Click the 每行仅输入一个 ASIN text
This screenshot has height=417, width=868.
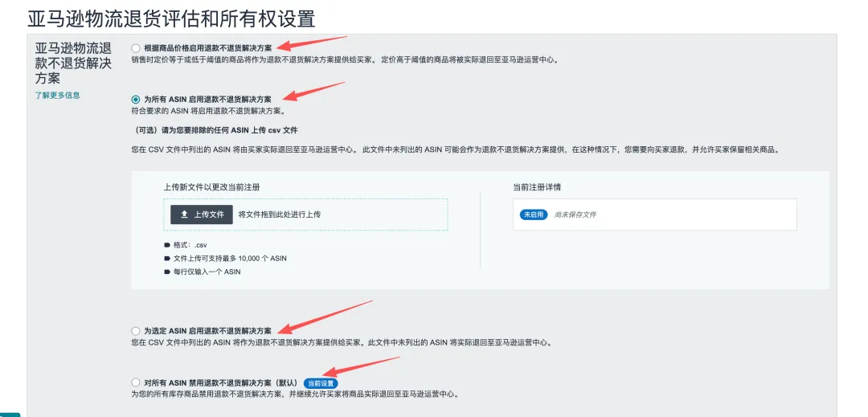tap(207, 272)
